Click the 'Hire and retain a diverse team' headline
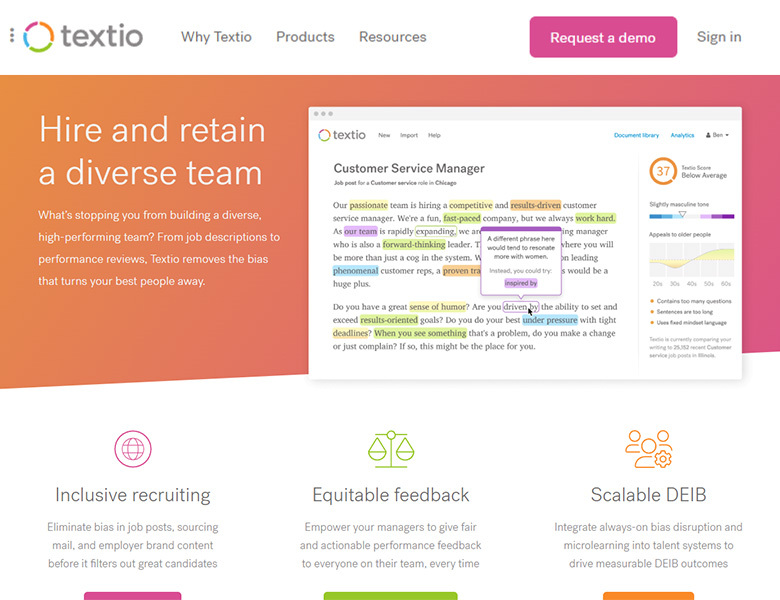The height and width of the screenshot is (600, 780). 152,151
